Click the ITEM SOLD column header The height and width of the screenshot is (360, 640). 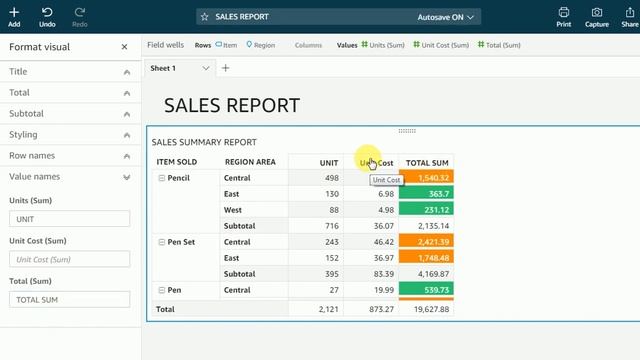pyautogui.click(x=177, y=162)
